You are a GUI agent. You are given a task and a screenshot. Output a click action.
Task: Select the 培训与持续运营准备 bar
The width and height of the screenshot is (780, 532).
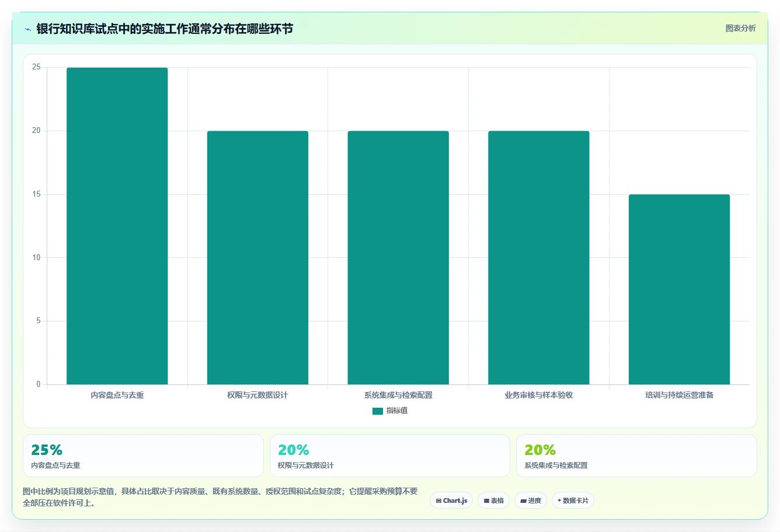coord(679,289)
